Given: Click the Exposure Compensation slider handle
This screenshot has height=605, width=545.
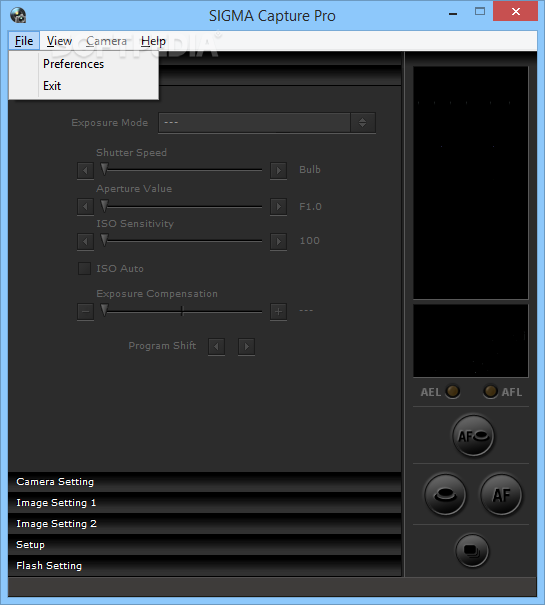Looking at the screenshot, I should (104, 310).
